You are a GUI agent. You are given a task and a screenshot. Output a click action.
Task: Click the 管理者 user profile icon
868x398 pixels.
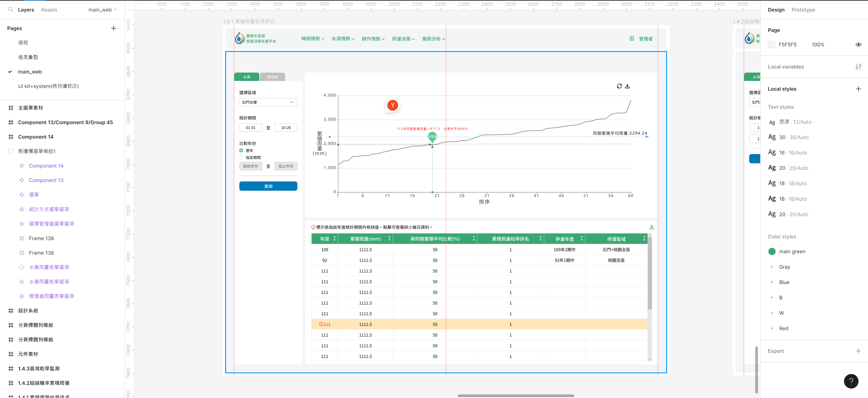632,39
